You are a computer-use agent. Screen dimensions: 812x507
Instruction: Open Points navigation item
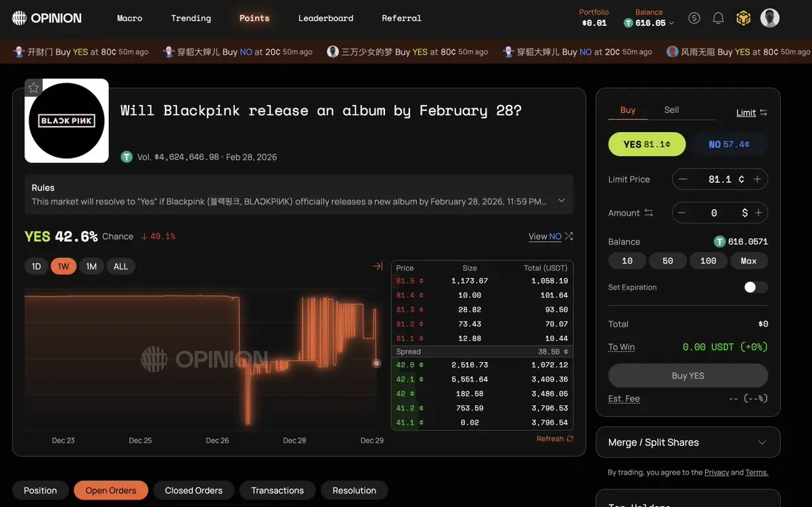pyautogui.click(x=254, y=18)
